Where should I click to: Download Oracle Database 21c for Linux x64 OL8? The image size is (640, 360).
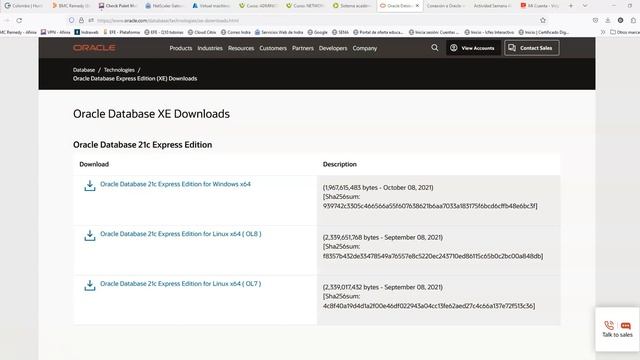(x=181, y=234)
